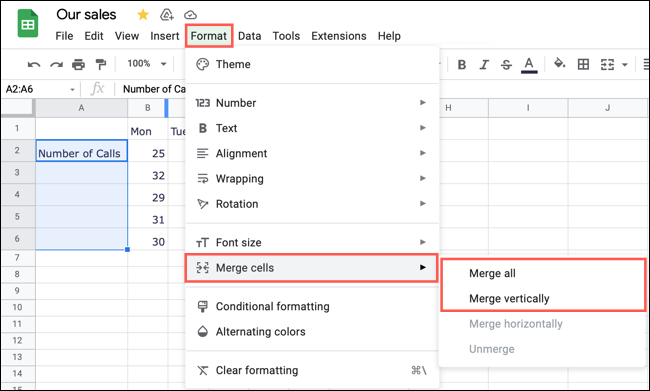The width and height of the screenshot is (650, 391).
Task: Click the Google Sheets home logo
Action: coord(28,24)
